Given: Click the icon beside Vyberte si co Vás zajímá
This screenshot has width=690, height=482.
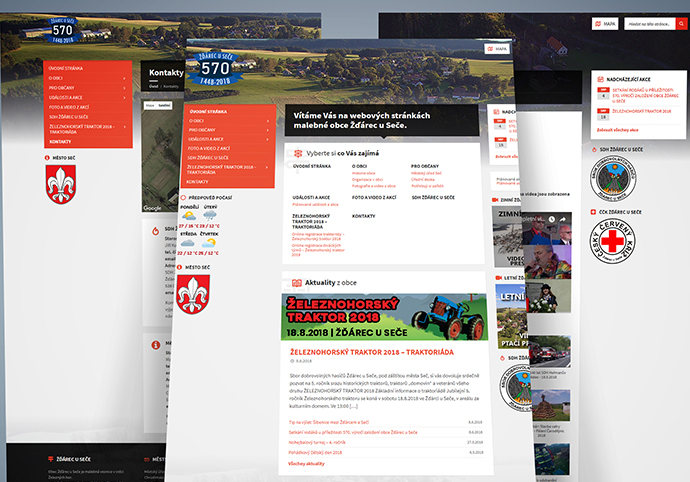Looking at the screenshot, I should coord(298,153).
